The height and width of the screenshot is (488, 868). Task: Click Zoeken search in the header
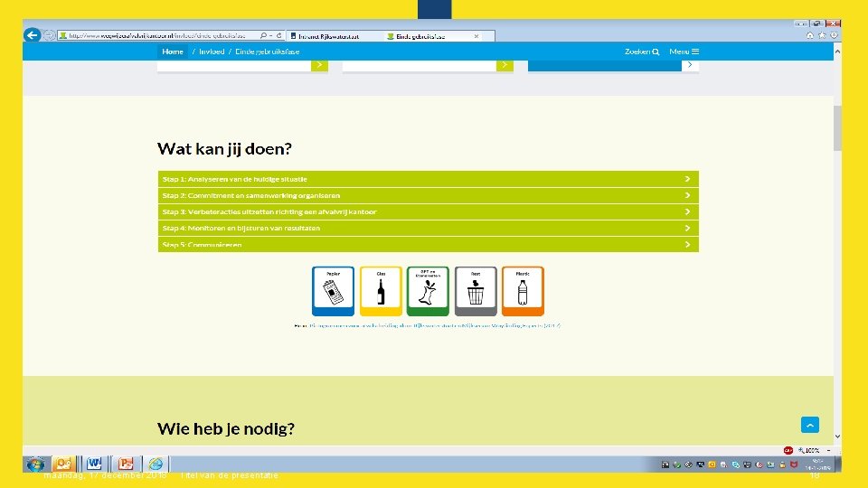coord(642,52)
